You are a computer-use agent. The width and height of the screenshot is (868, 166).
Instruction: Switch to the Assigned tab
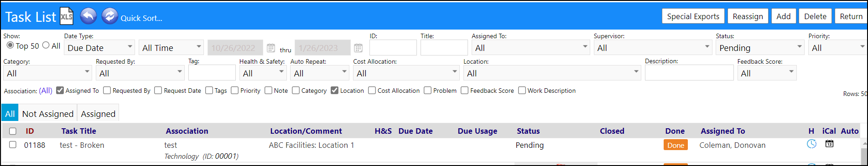coord(98,114)
